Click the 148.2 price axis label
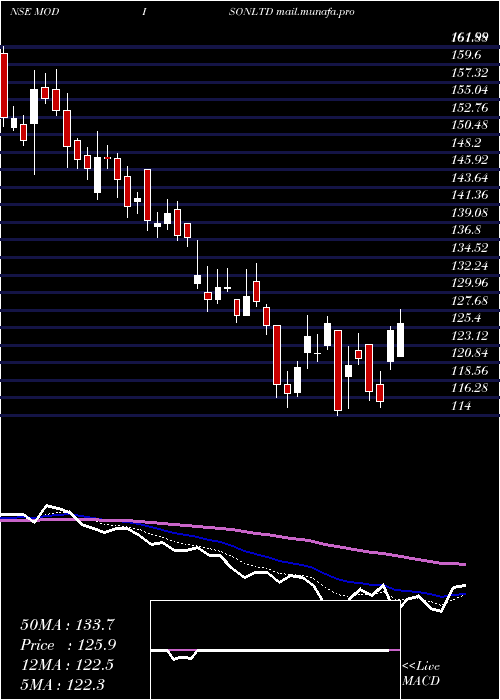Screen dimensions: 500x700 click(465, 143)
